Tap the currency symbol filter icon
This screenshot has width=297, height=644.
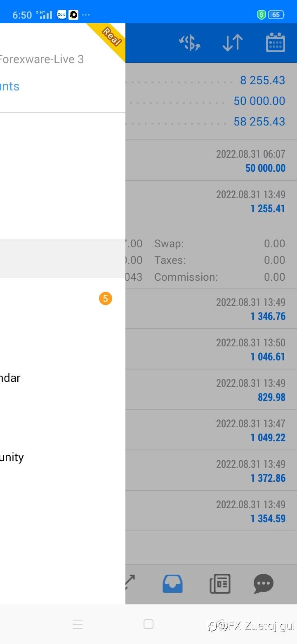[x=190, y=43]
